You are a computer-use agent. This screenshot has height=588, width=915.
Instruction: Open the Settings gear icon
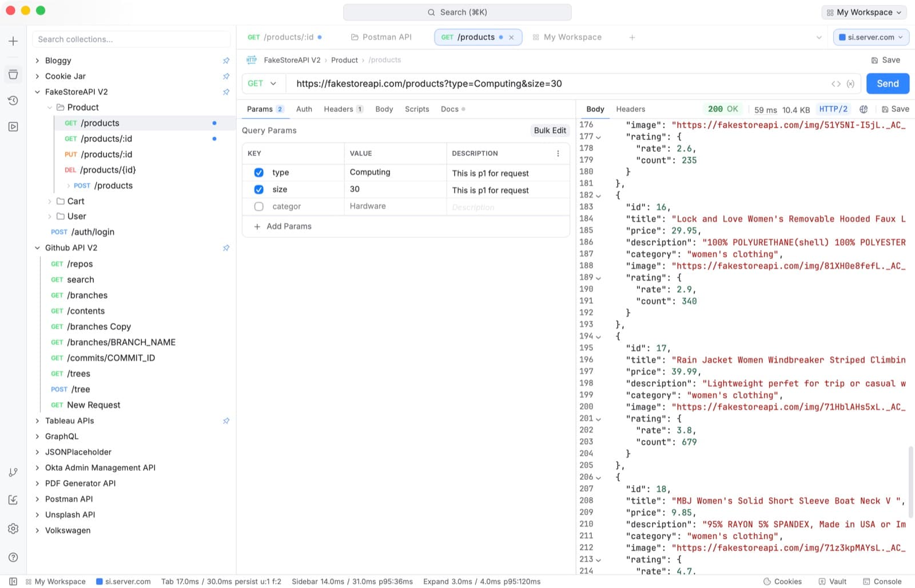[x=13, y=529]
